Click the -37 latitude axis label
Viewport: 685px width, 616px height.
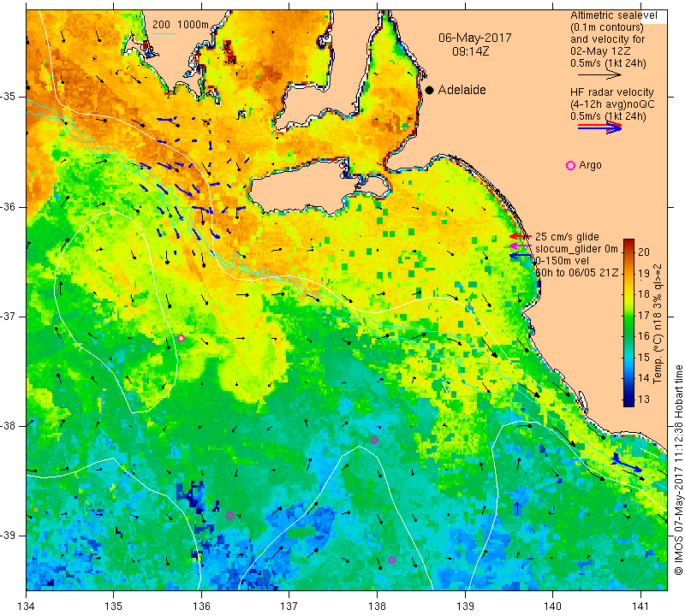tap(9, 316)
